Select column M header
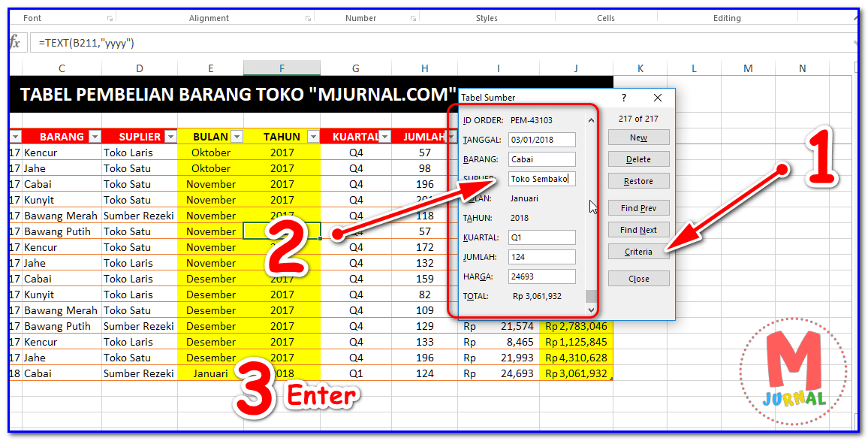This screenshot has width=868, height=441. pyautogui.click(x=748, y=68)
